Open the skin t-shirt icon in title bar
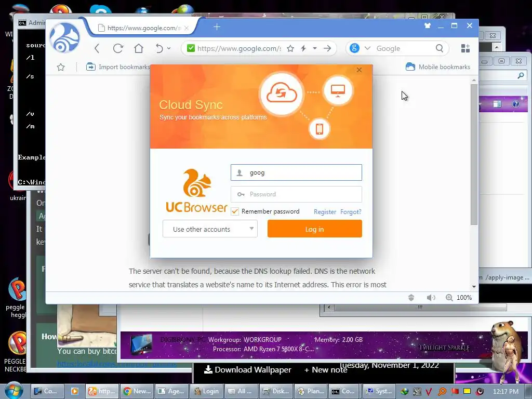 428,25
